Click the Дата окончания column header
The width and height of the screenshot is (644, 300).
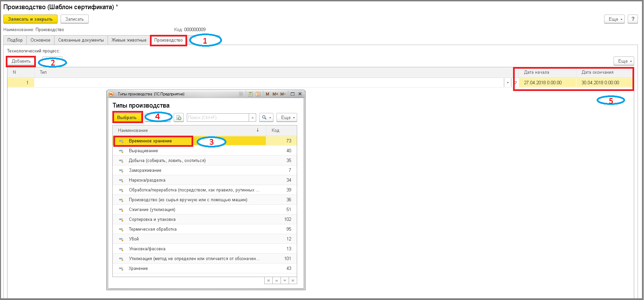click(604, 72)
